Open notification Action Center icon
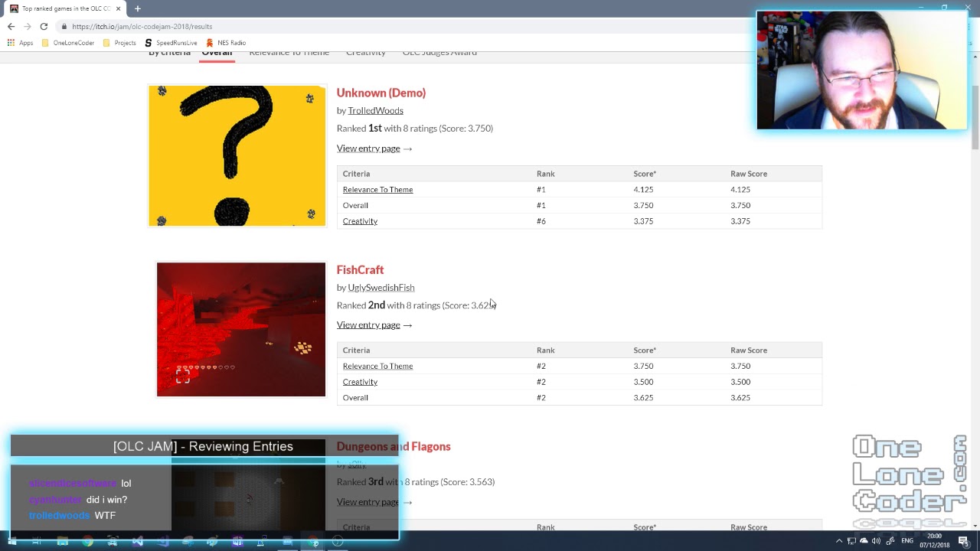 point(963,541)
